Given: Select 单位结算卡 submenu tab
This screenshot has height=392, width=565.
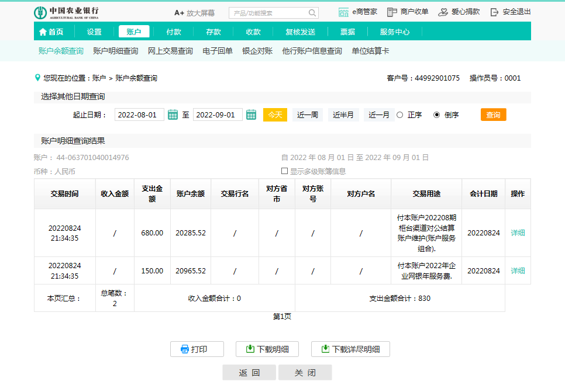Looking at the screenshot, I should (x=370, y=51).
